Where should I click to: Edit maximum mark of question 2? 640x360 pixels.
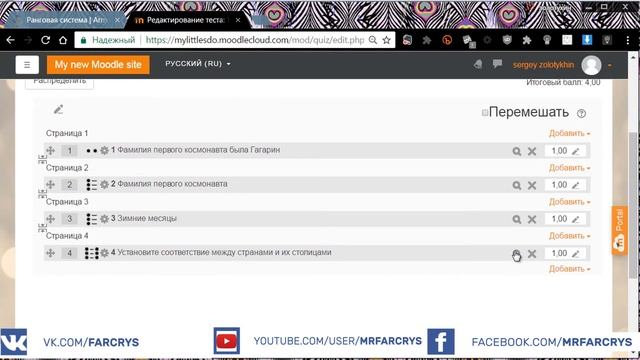(x=576, y=185)
